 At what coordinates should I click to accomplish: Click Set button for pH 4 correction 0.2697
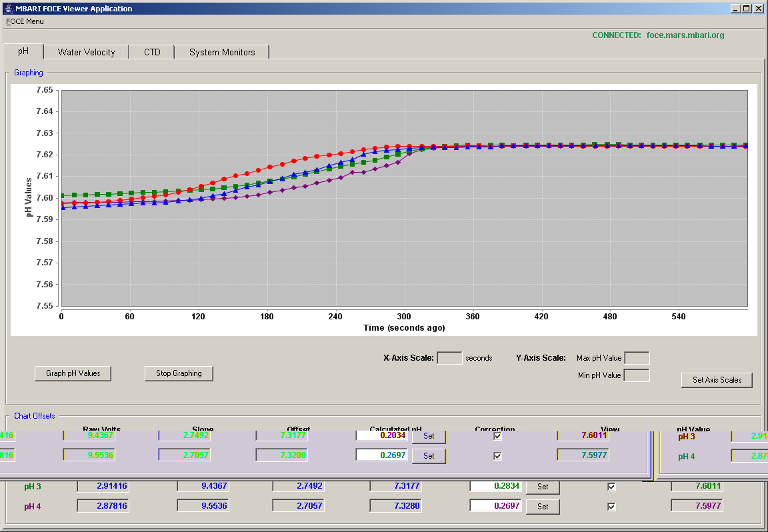click(x=543, y=507)
